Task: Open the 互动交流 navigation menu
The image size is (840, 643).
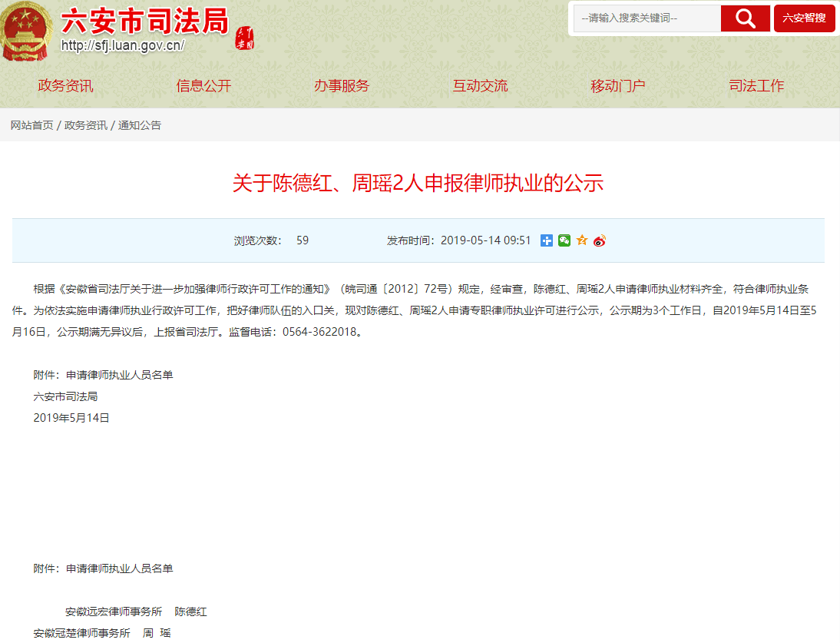Action: (480, 86)
